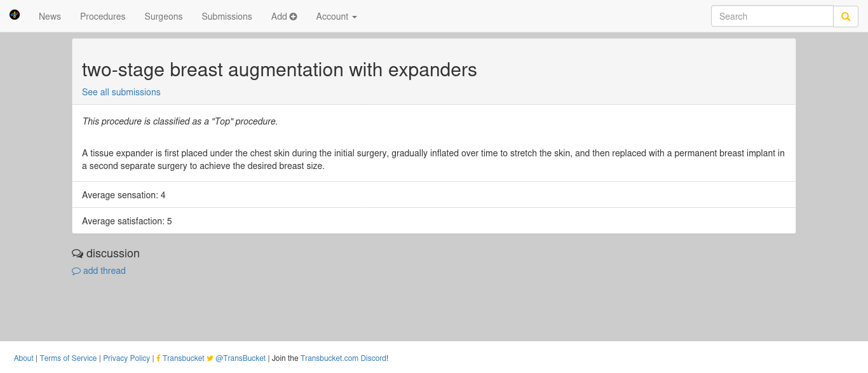Click the Account caret arrow
The image size is (868, 373).
tap(355, 17)
